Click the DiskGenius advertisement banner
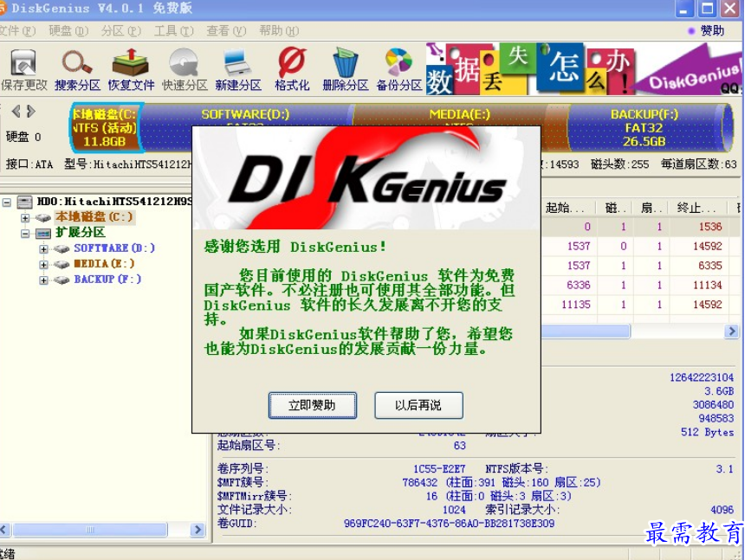Screen dimensions: 751x560 pos(585,68)
